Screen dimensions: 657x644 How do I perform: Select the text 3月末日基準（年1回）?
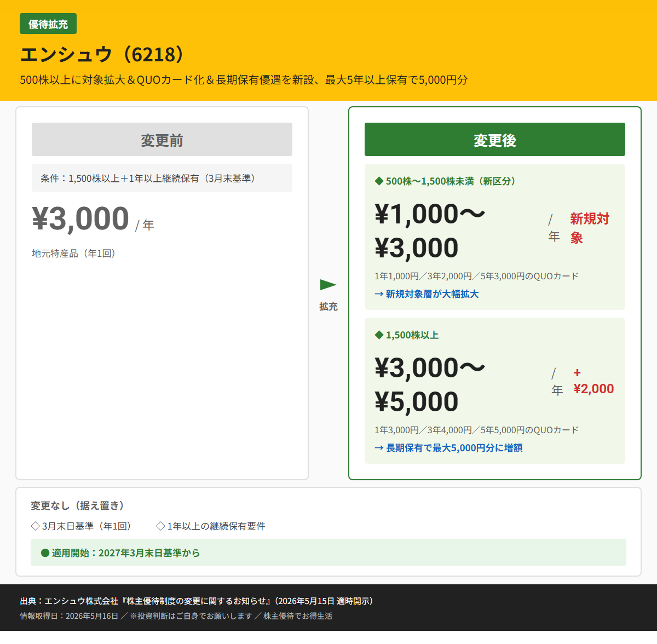coord(88,526)
